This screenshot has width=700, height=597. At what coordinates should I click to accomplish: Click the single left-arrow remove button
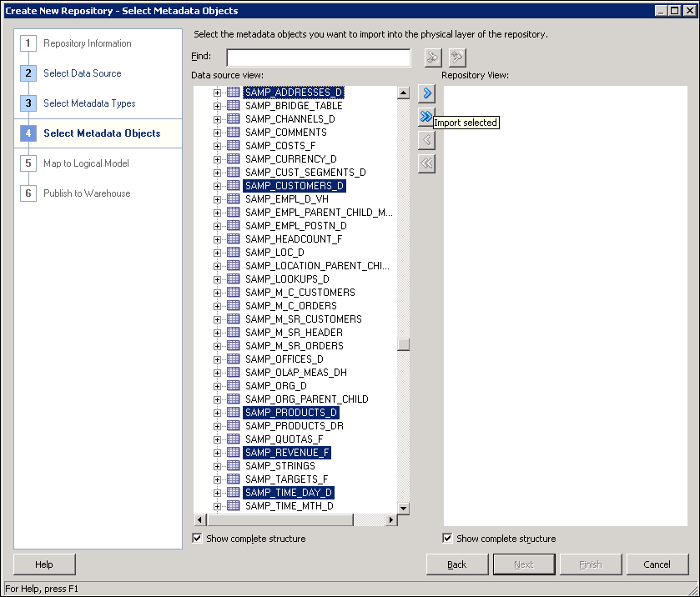point(426,140)
